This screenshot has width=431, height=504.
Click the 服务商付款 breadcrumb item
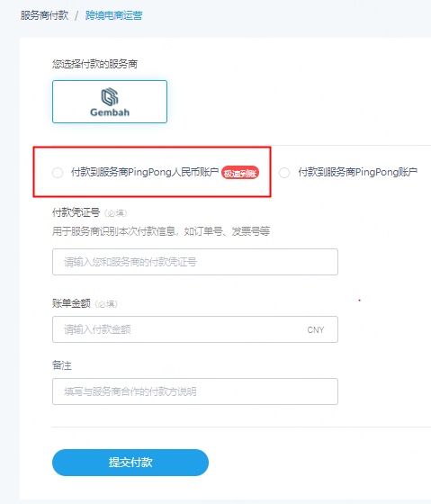[44, 15]
